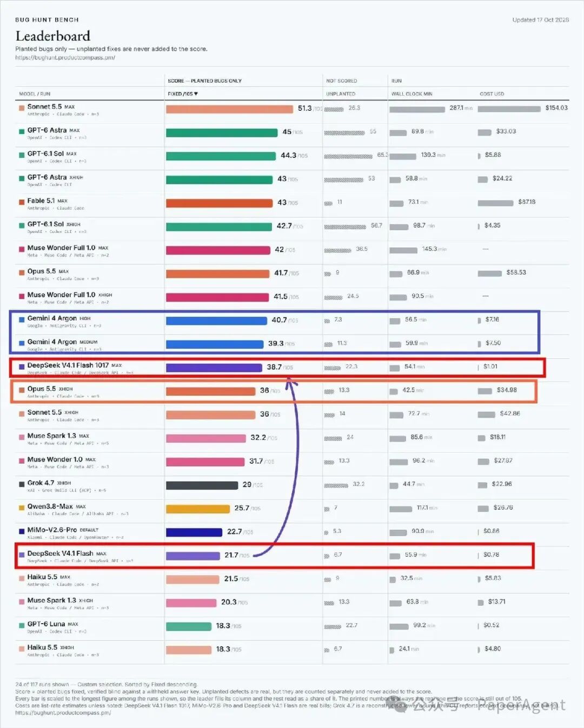584x728 pixels.
Task: Click the Qwen3.8-Max yellow square icon
Action: [x=22, y=507]
